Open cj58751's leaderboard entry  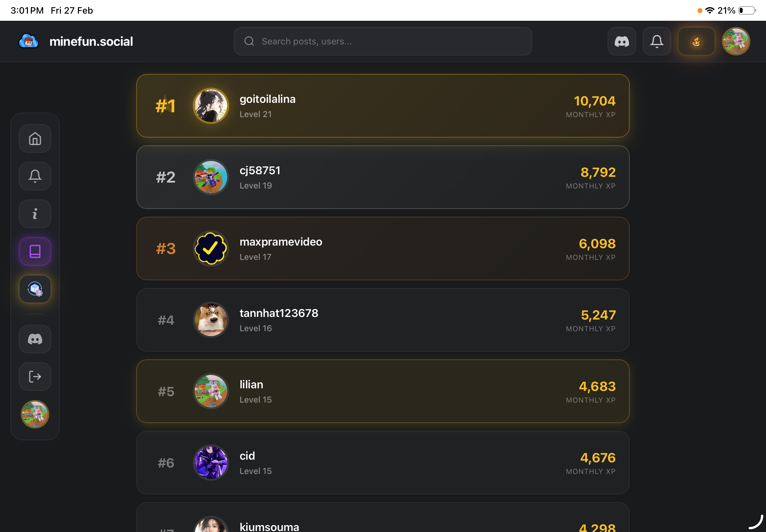[382, 177]
